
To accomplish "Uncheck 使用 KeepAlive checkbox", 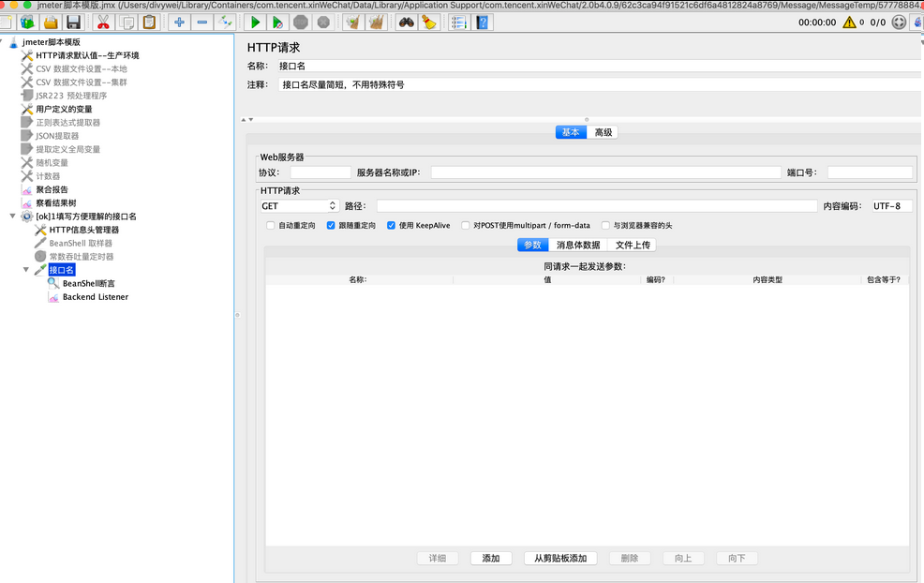I will coord(391,225).
